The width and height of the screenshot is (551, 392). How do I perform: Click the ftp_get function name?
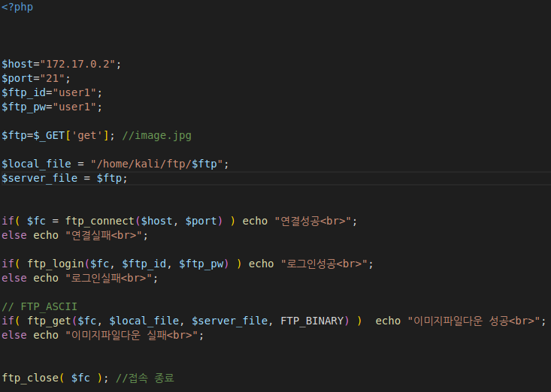tap(49, 321)
